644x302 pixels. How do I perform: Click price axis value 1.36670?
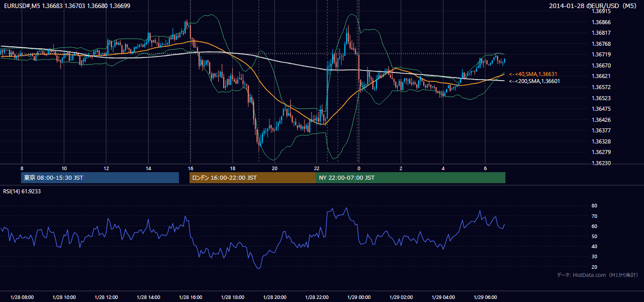coord(601,65)
